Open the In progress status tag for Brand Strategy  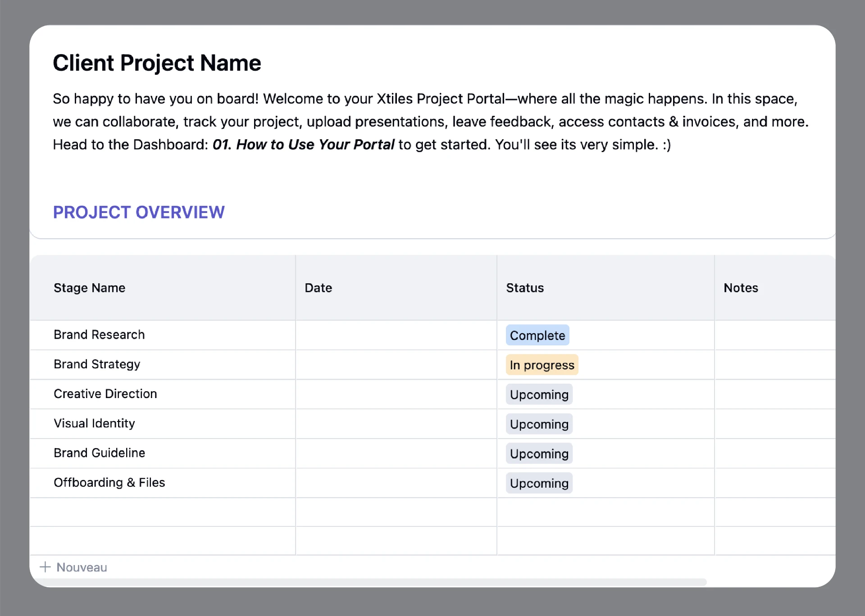pyautogui.click(x=542, y=365)
